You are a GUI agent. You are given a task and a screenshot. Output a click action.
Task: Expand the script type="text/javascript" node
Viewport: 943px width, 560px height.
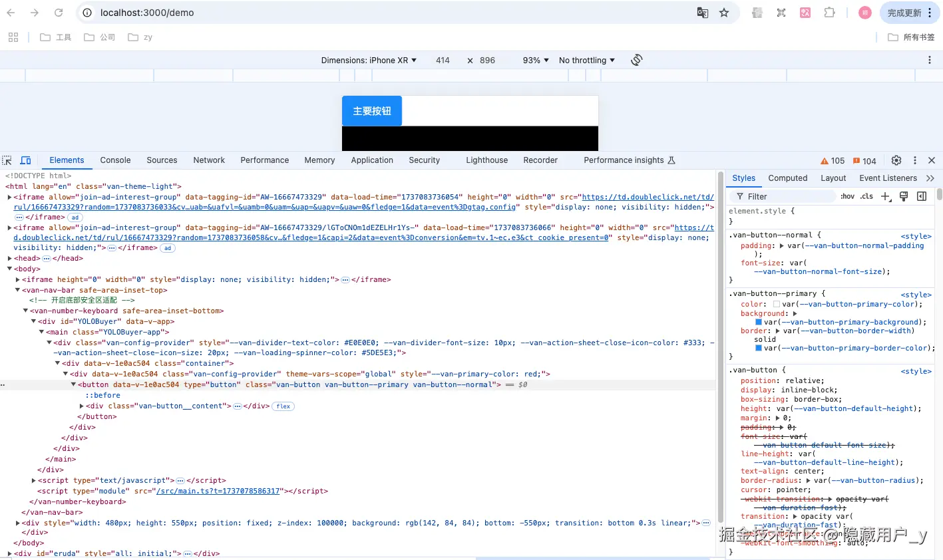(x=33, y=481)
